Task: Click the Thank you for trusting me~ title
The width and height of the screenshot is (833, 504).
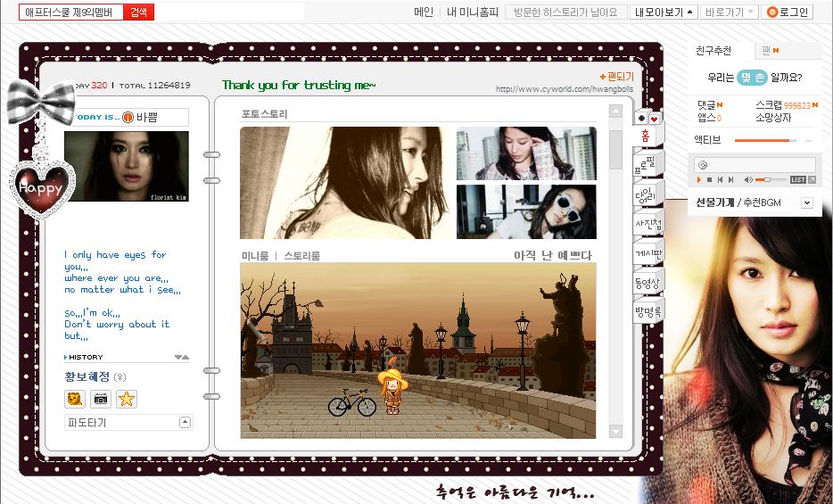Action: pos(299,85)
